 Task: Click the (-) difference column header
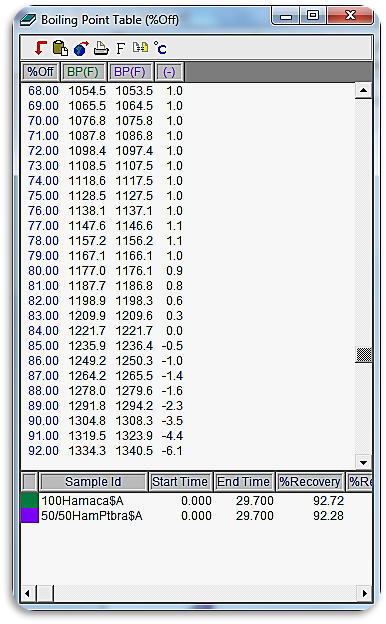169,72
